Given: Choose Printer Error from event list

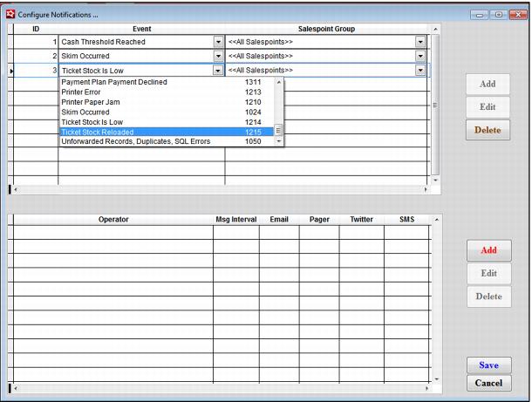Looking at the screenshot, I should coord(167,92).
